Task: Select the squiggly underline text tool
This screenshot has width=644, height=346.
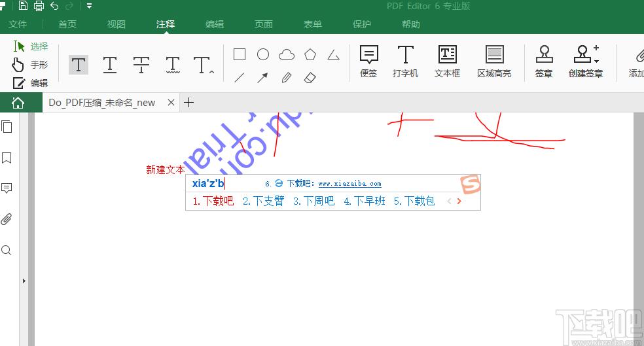Action: (x=173, y=65)
